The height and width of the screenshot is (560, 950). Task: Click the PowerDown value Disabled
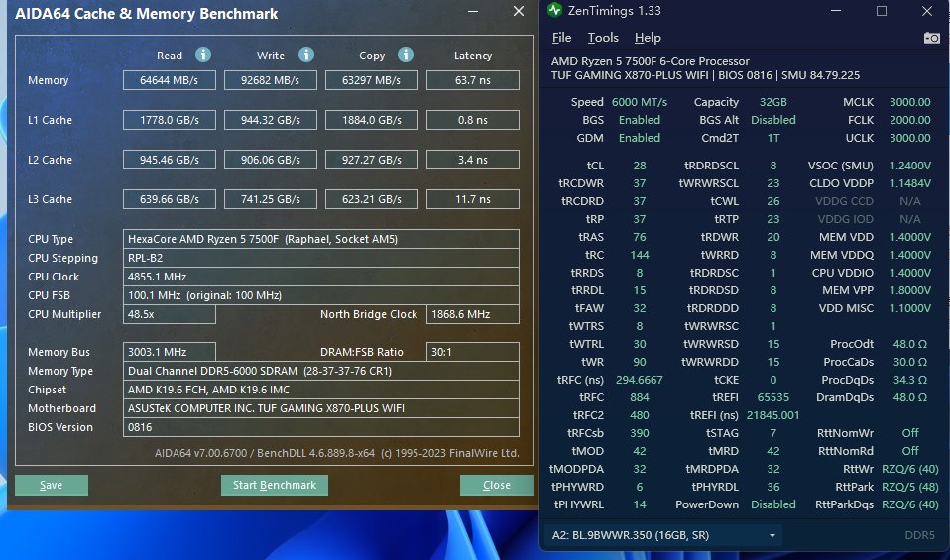(773, 504)
